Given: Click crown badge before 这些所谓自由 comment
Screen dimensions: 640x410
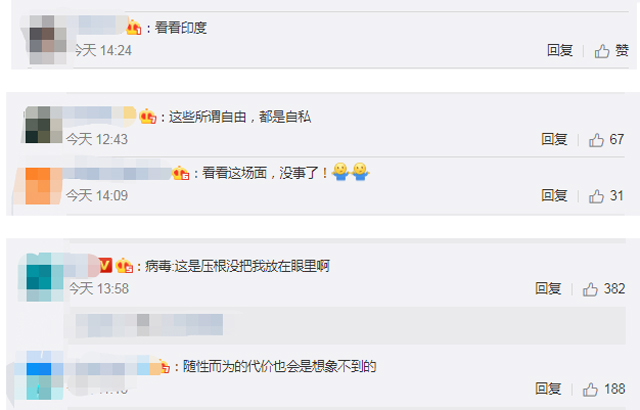Looking at the screenshot, I should [x=148, y=117].
